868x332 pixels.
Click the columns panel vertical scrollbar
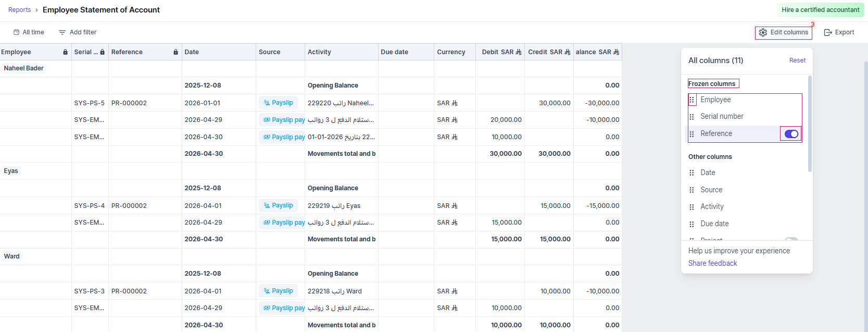pyautogui.click(x=810, y=124)
